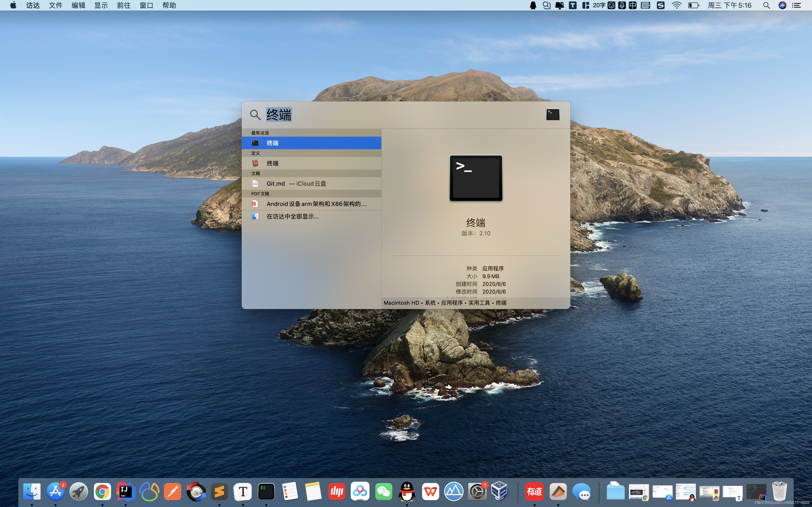This screenshot has height=507, width=812.
Task: Open the Apple menu
Action: click(x=13, y=5)
